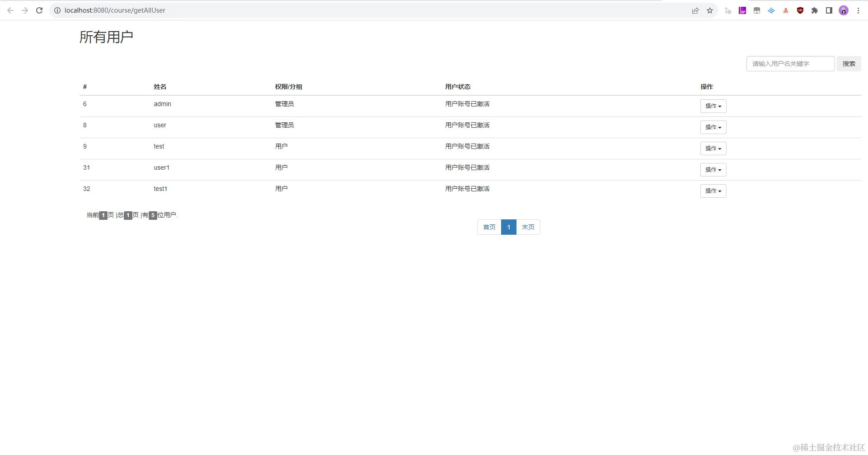Viewport: 868px width, 455px height.
Task: Click the ID 31 cell
Action: point(86,167)
